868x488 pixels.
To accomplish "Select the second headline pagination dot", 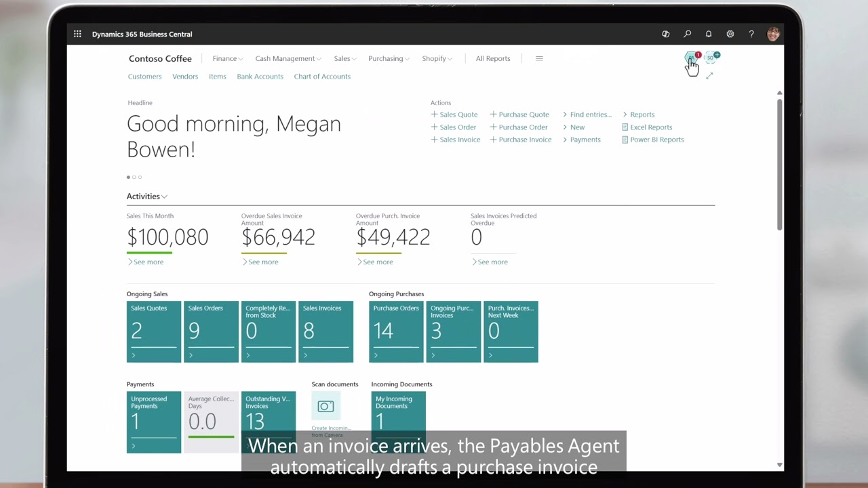I will [134, 177].
